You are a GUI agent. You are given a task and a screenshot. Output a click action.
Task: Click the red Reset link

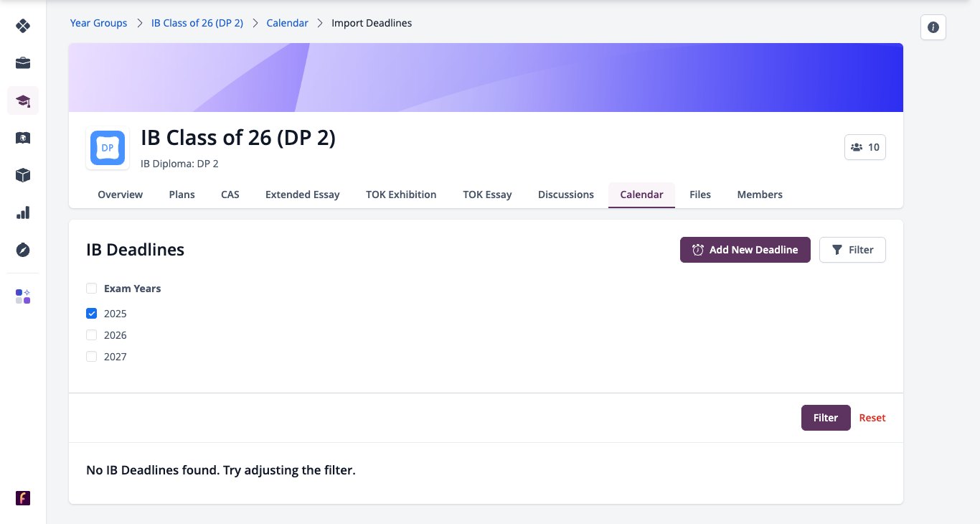click(872, 418)
